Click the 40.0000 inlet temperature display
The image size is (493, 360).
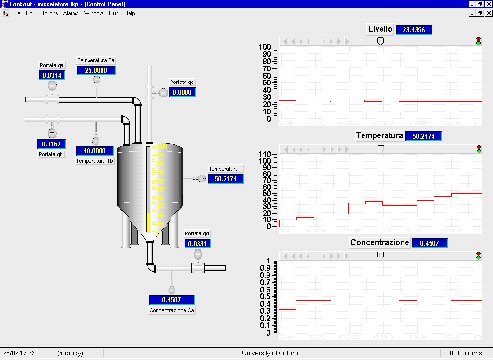click(x=95, y=151)
